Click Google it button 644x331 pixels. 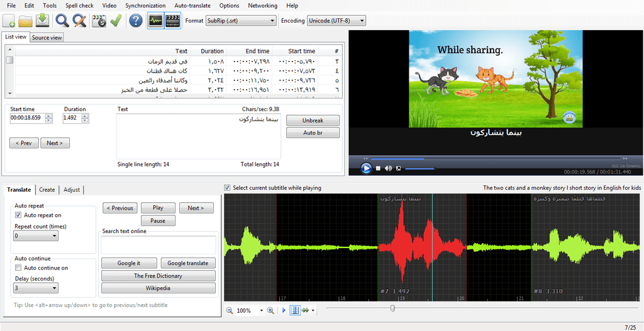click(x=129, y=263)
